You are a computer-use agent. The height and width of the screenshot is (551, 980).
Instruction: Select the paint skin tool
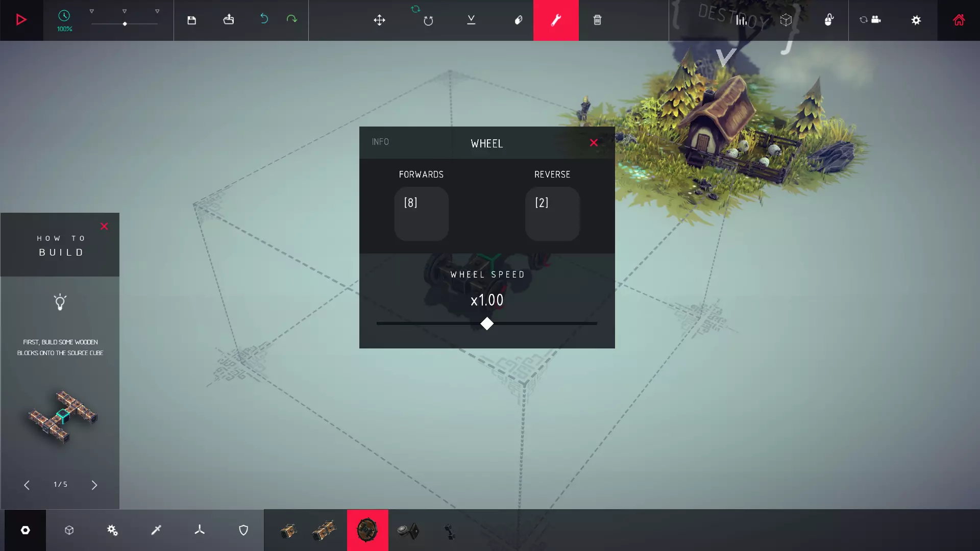click(518, 20)
